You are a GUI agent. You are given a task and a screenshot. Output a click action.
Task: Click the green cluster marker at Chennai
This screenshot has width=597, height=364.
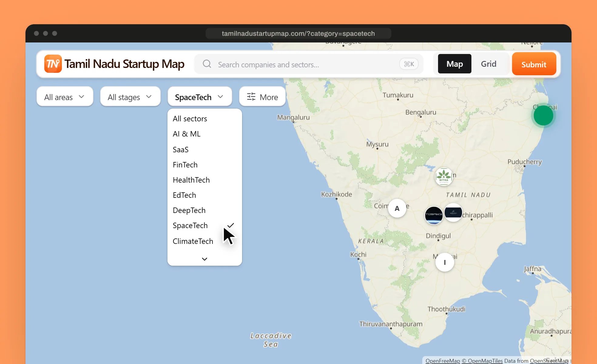pyautogui.click(x=543, y=116)
